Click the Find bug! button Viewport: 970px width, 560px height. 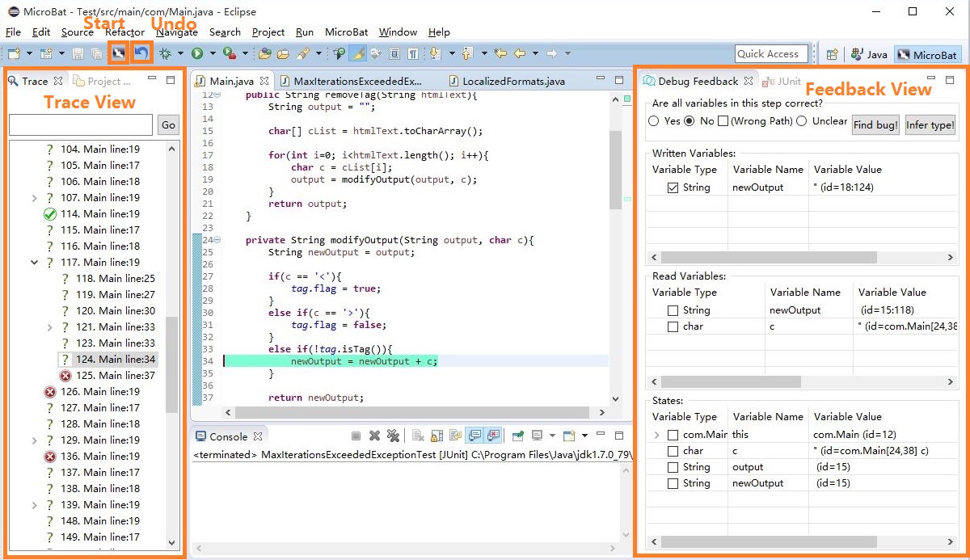(x=875, y=125)
